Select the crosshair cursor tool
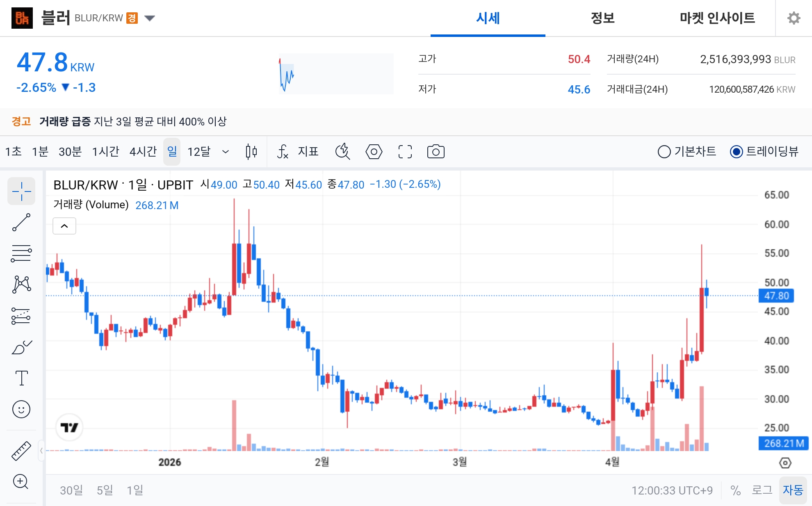This screenshot has width=812, height=506. point(21,191)
